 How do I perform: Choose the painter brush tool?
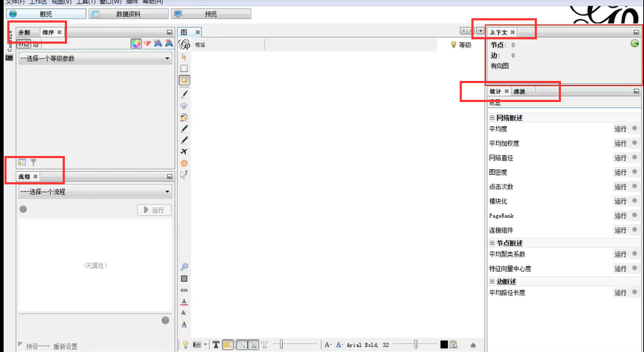[184, 94]
